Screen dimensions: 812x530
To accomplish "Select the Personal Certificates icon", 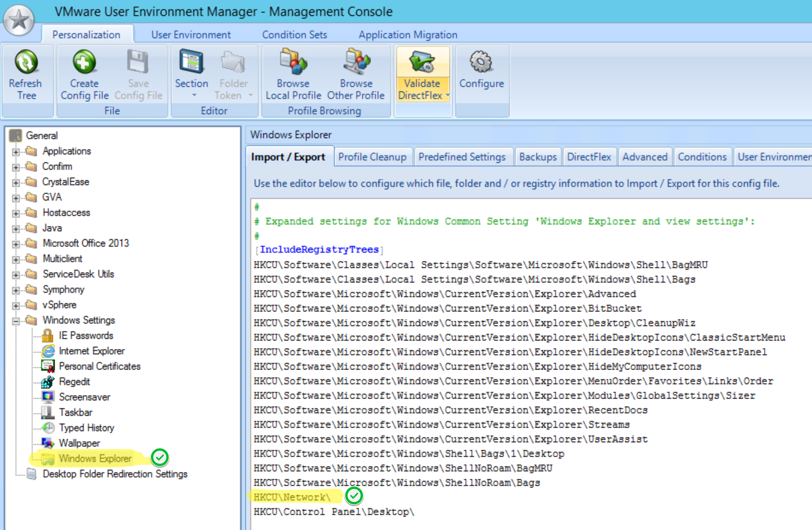I will pyautogui.click(x=48, y=366).
